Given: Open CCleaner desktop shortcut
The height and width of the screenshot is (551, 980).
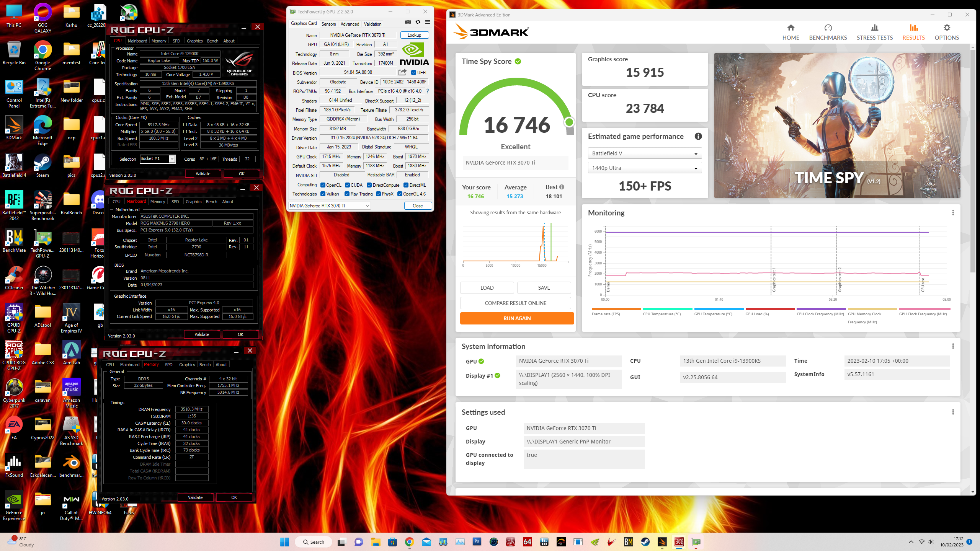Looking at the screenshot, I should 14,279.
